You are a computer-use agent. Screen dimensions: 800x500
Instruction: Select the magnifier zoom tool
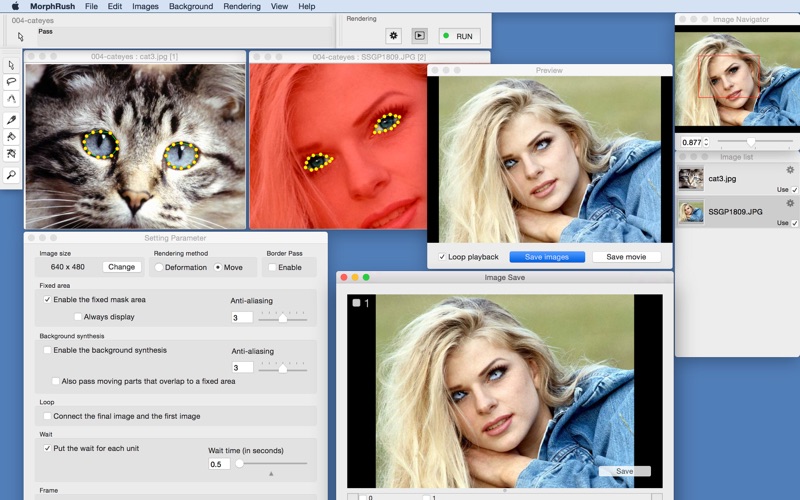11,175
